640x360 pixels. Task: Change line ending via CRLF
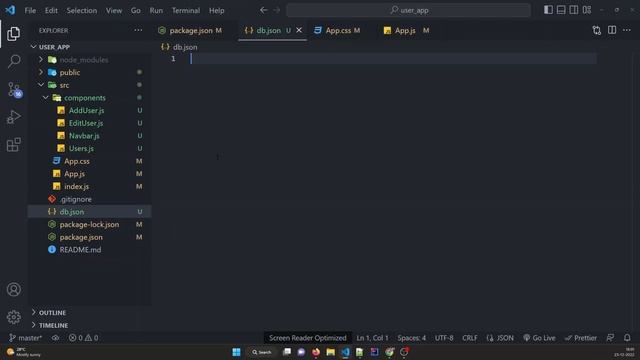470,338
